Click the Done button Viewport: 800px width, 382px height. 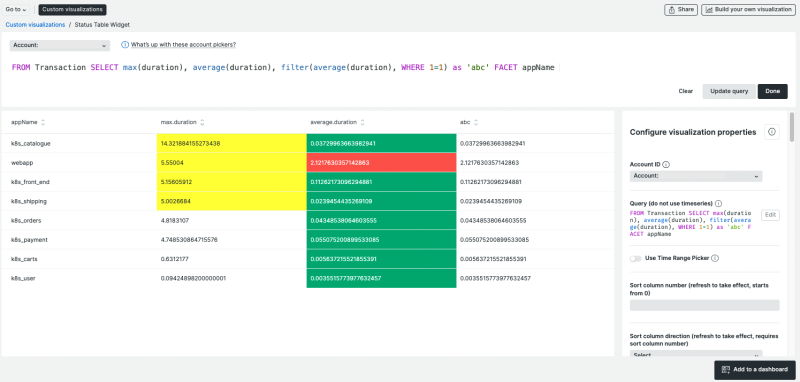tap(772, 91)
